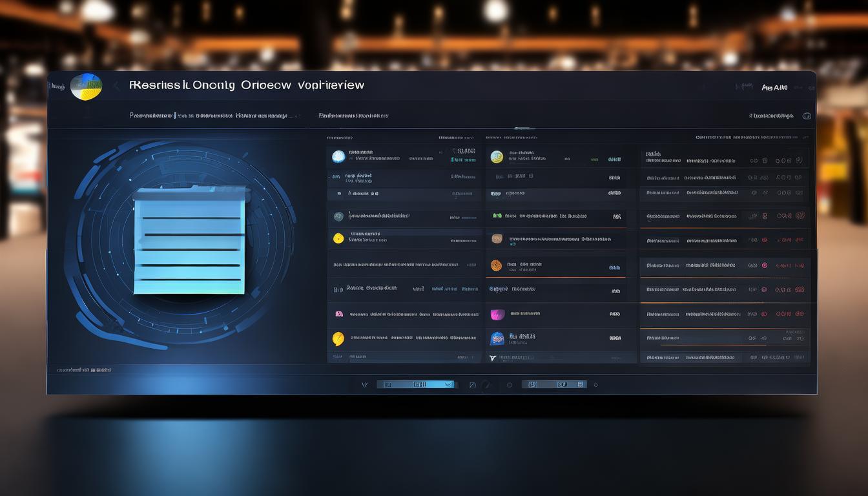Screen dimensions: 868x496
Task: Open the blue highlighted selector in bottom bar
Action: coord(417,384)
